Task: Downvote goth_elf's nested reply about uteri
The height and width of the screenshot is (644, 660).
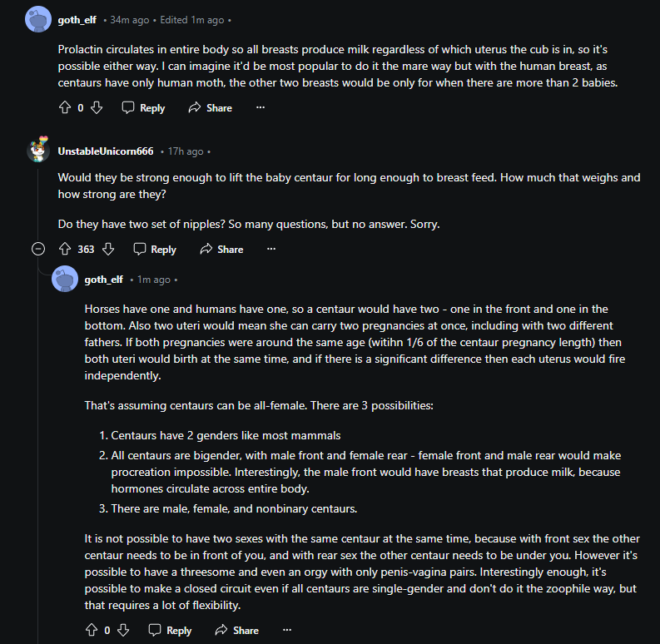Action: click(x=122, y=630)
